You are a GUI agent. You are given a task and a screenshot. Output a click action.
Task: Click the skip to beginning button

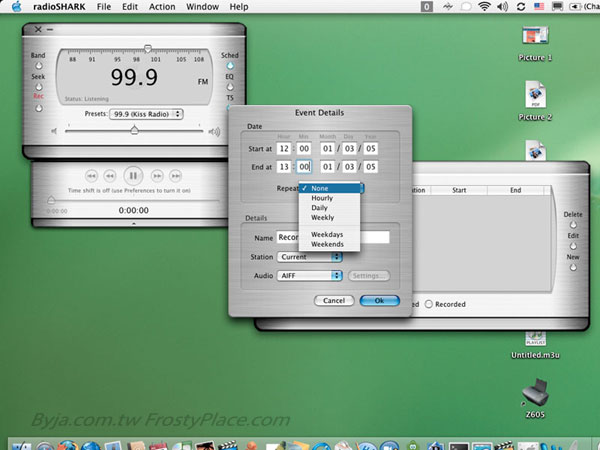[x=91, y=176]
